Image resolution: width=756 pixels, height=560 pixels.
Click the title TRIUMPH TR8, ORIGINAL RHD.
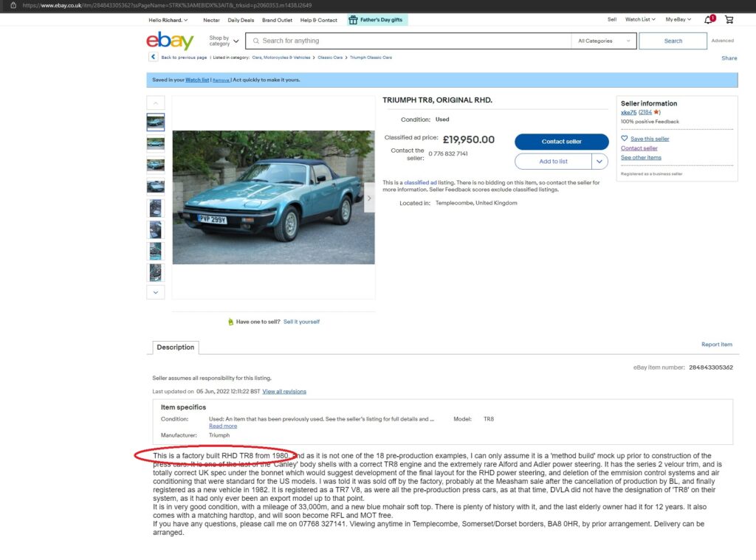tap(437, 100)
